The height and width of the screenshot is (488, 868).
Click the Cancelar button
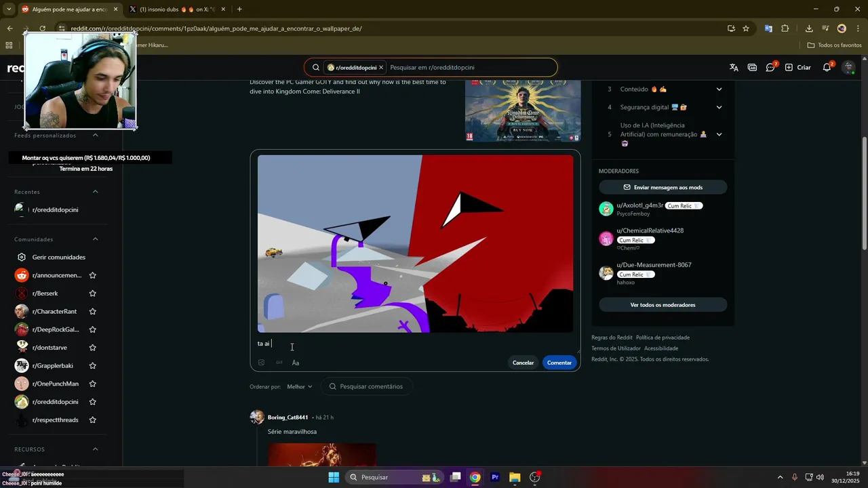tap(523, 363)
